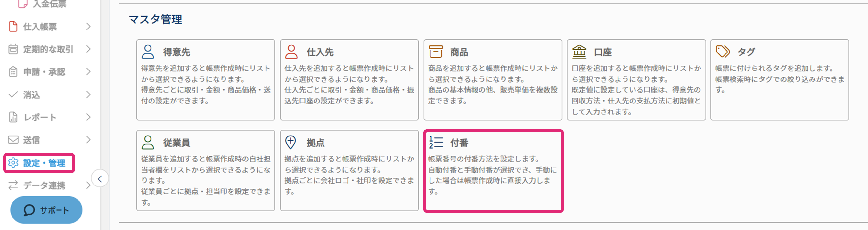The height and width of the screenshot is (230, 868).
Task: Expand the 消込 submenu chevron
Action: [x=88, y=94]
